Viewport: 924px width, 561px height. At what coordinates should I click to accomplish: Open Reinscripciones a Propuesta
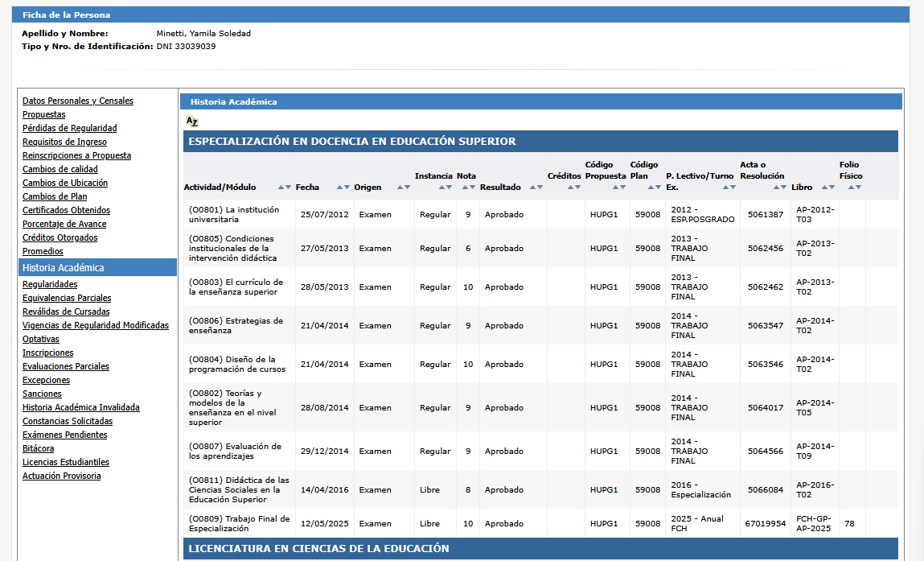(x=76, y=155)
